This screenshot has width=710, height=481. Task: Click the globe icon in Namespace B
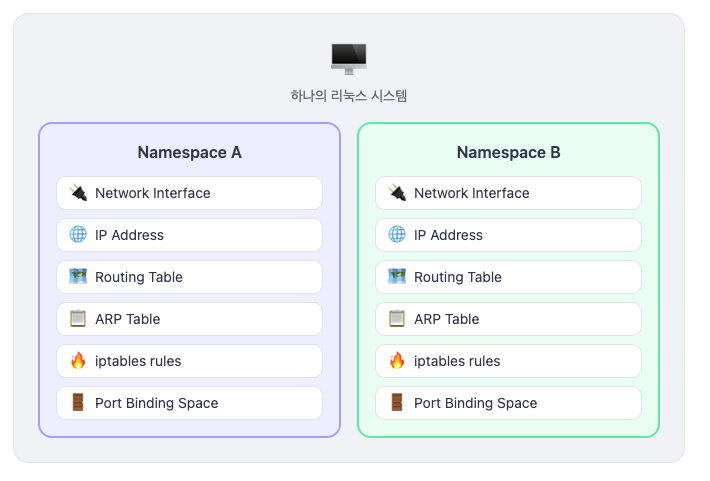pyautogui.click(x=397, y=235)
